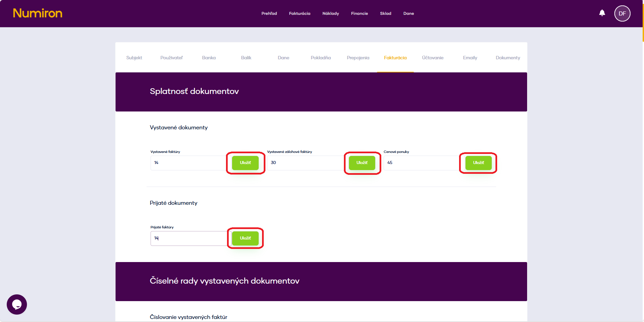Open the DF user profile avatar

click(x=622, y=13)
